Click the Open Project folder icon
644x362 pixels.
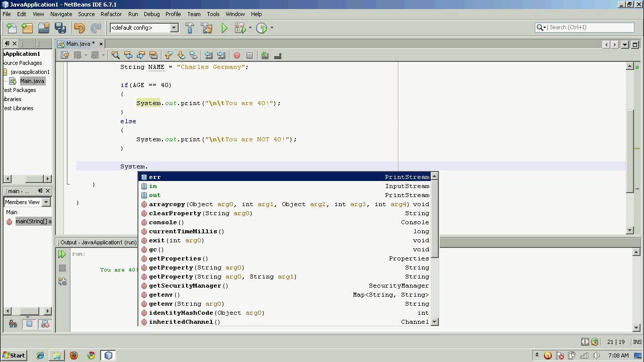tap(44, 28)
